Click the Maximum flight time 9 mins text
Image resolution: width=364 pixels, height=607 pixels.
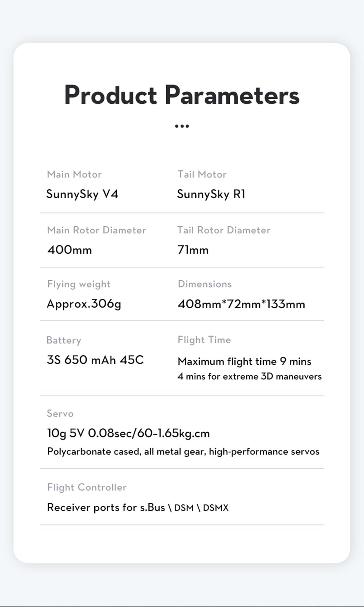point(244,361)
